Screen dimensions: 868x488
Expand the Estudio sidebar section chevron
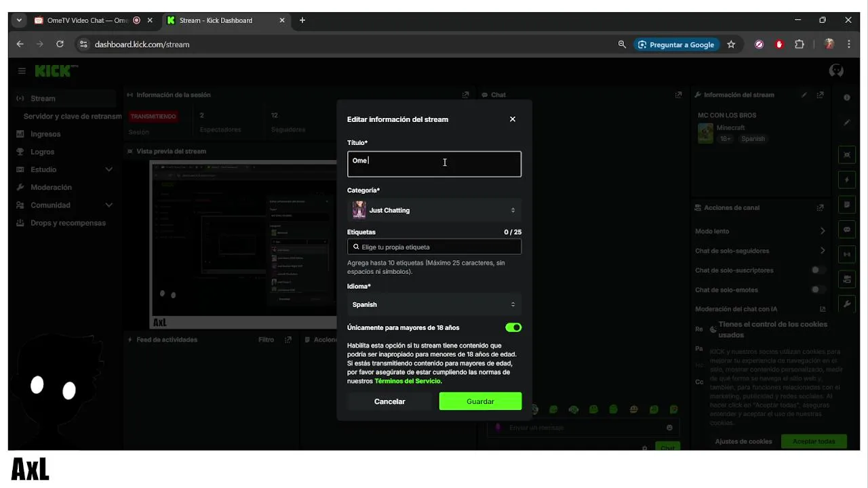point(108,169)
